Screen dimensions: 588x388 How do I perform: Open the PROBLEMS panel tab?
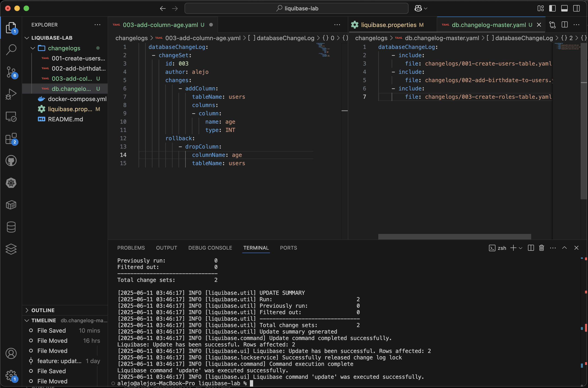[x=131, y=248]
